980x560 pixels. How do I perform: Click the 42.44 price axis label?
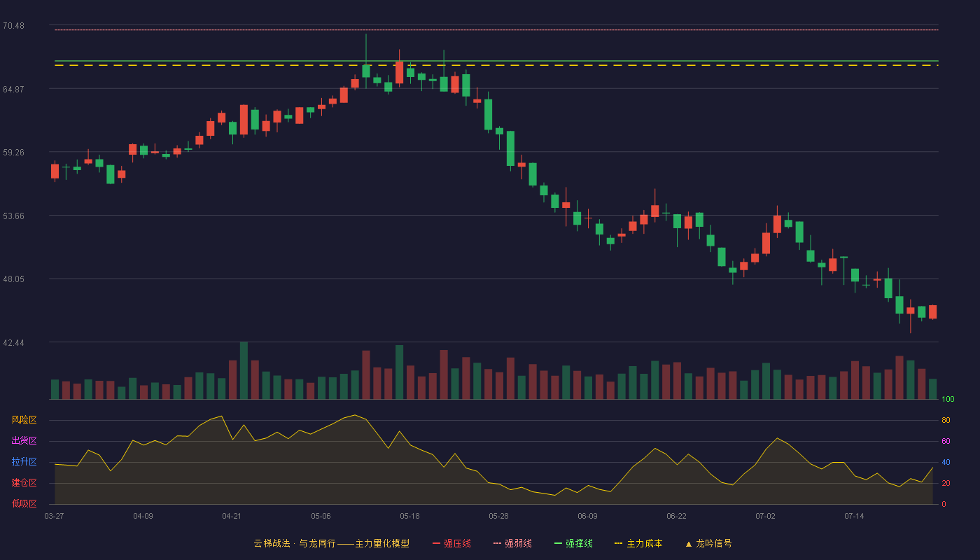point(13,342)
